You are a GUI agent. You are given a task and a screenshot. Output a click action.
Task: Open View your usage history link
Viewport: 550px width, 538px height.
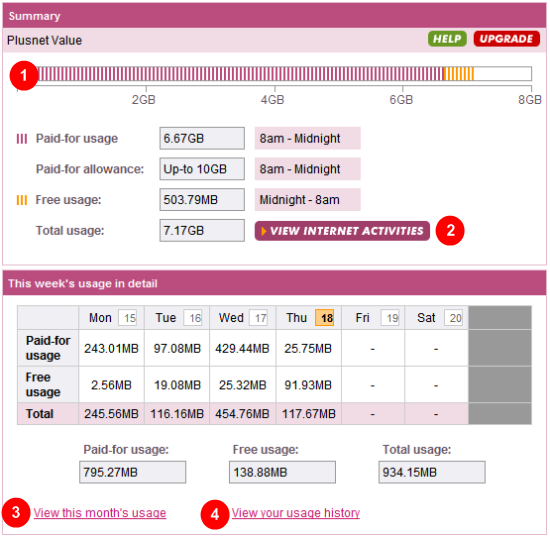click(x=296, y=513)
